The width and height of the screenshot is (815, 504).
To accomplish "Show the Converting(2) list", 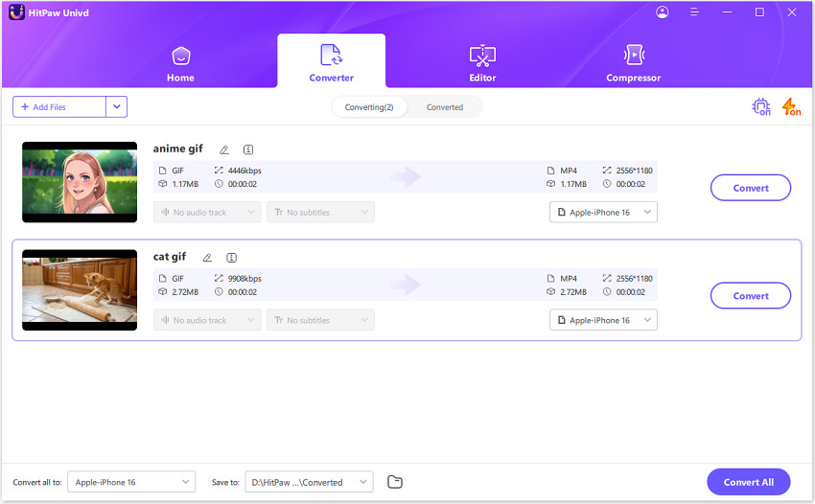I will [369, 107].
